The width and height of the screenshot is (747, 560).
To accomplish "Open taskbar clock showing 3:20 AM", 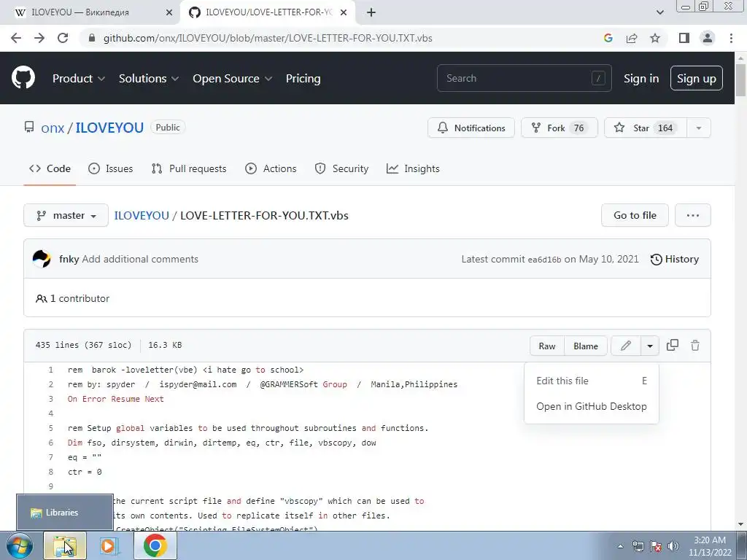I will point(710,546).
